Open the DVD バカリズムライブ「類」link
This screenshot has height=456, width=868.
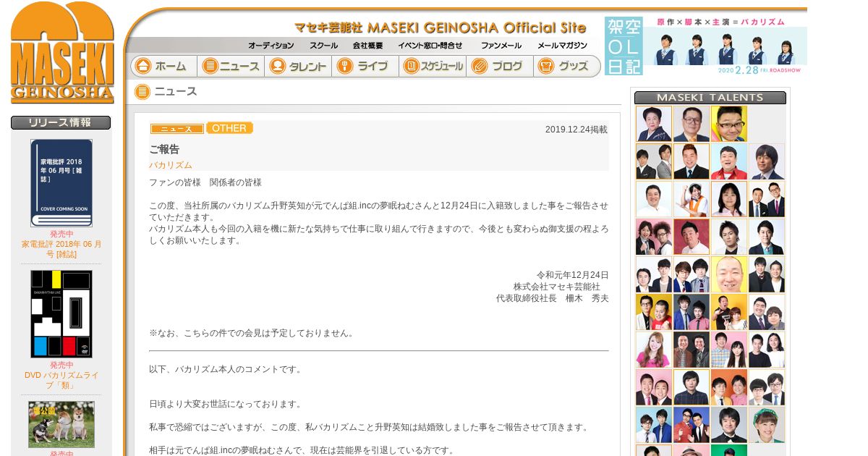click(x=61, y=380)
